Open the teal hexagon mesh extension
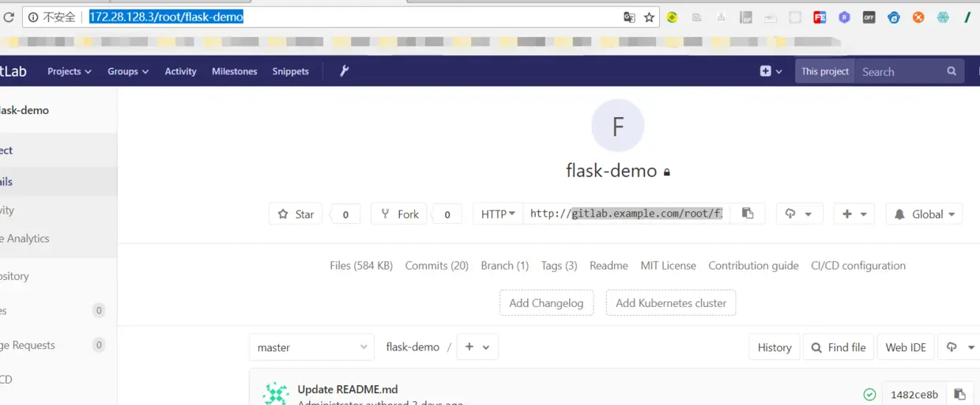 [943, 17]
